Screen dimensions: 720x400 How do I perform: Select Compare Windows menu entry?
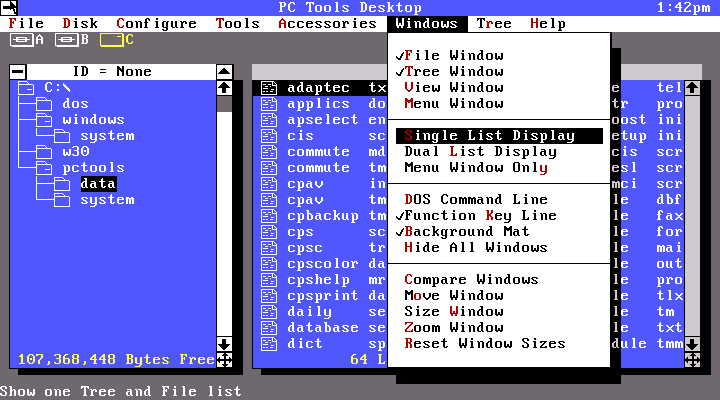tap(471, 280)
